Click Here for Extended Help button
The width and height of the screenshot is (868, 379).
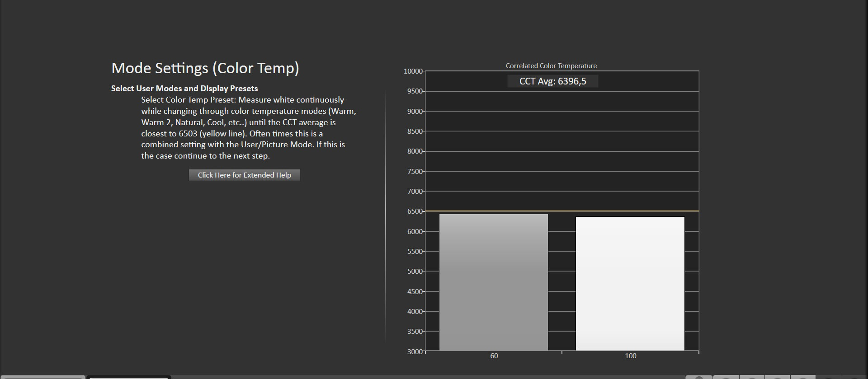(245, 175)
